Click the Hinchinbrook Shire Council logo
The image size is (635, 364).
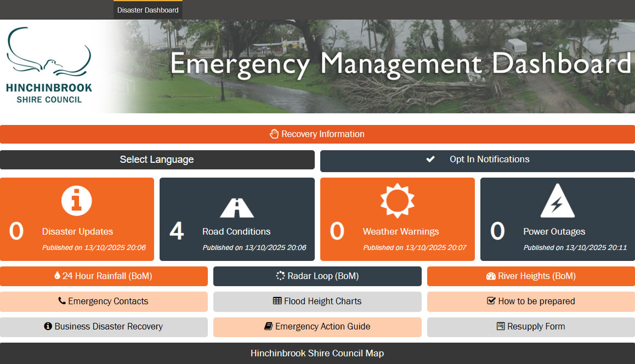click(x=49, y=66)
